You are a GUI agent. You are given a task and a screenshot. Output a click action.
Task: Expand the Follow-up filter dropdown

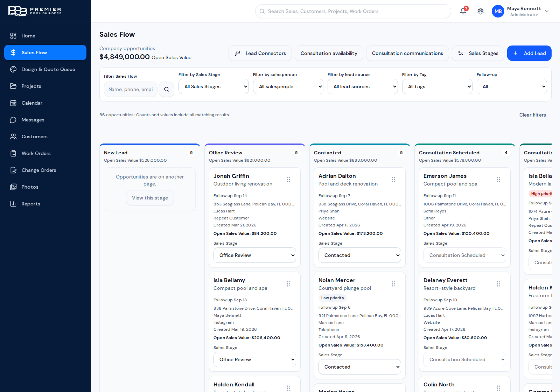[x=512, y=86]
